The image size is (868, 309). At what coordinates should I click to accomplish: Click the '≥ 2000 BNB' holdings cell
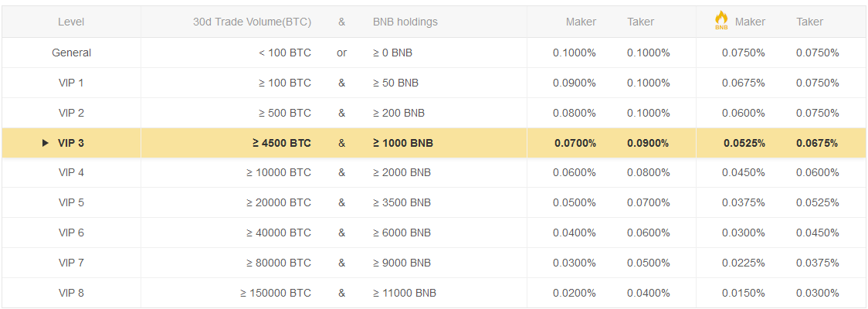pos(402,173)
